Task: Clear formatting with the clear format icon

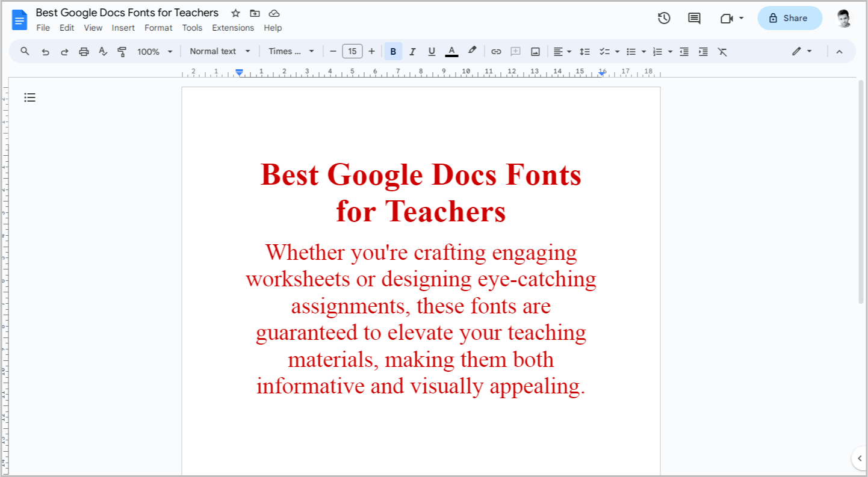Action: 722,51
